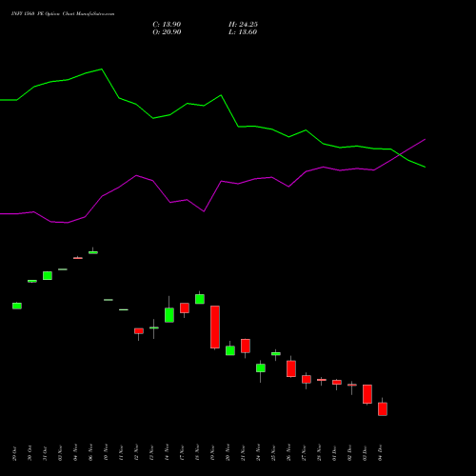This screenshot has height=476, width=476.
Task: Select the low value 'L: 13.60'
Action: pos(243,32)
